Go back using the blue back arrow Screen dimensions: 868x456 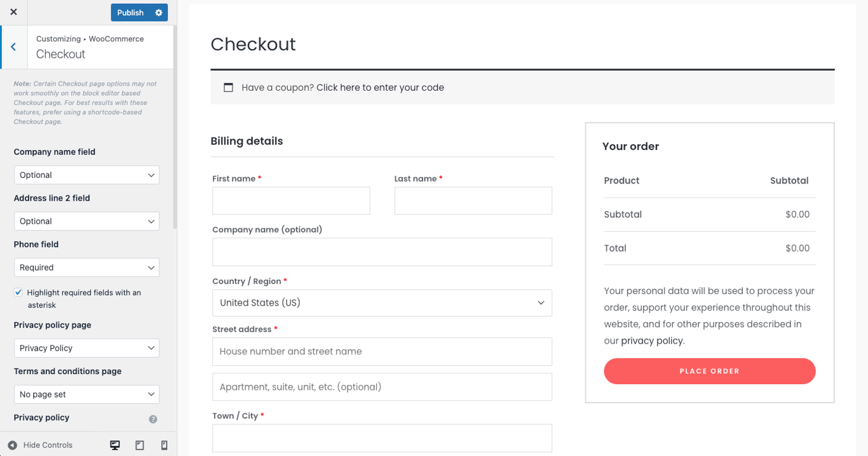13,46
